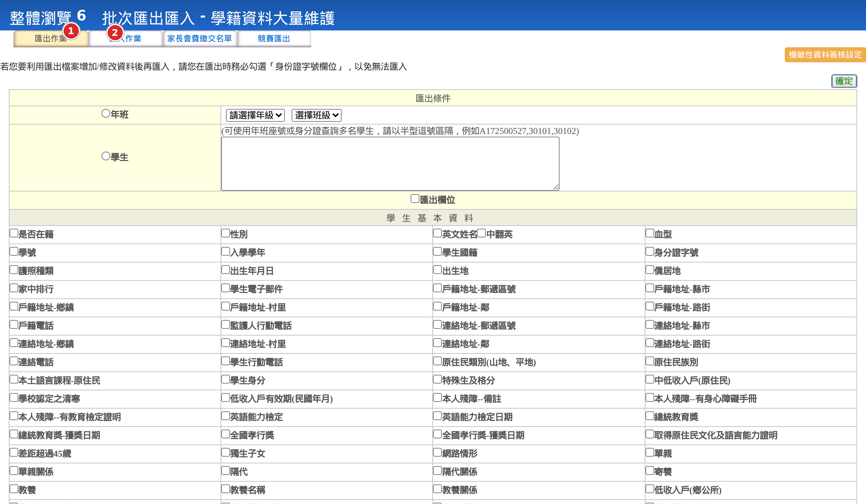Check the 家中排行 checkbox
866x504 pixels.
pos(14,288)
